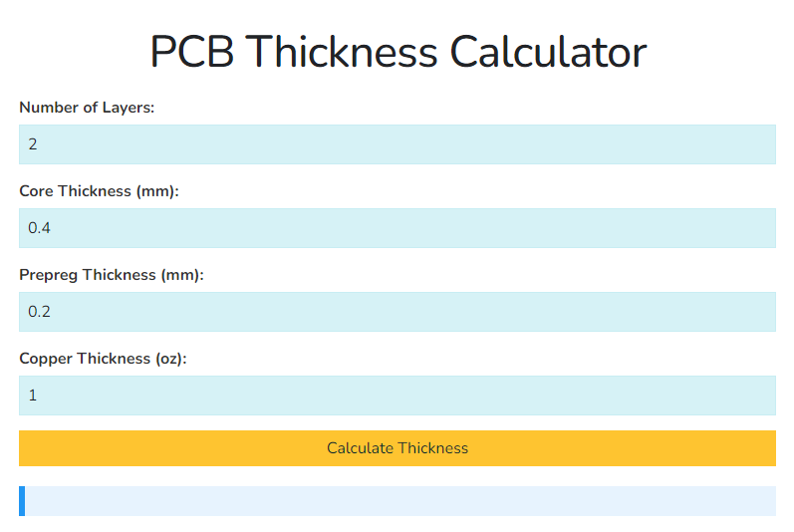Click the 'Number of Layers:' label
The image size is (794, 532).
tap(87, 108)
